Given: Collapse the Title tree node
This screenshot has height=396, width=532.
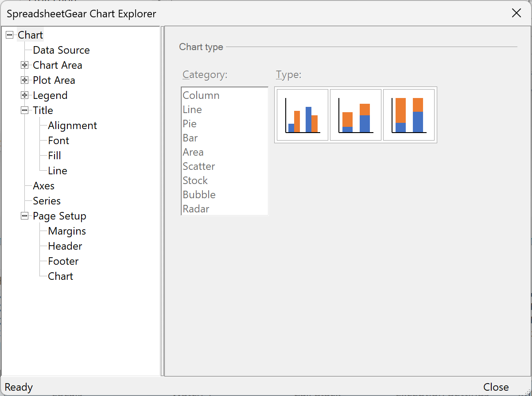Looking at the screenshot, I should (x=24, y=110).
